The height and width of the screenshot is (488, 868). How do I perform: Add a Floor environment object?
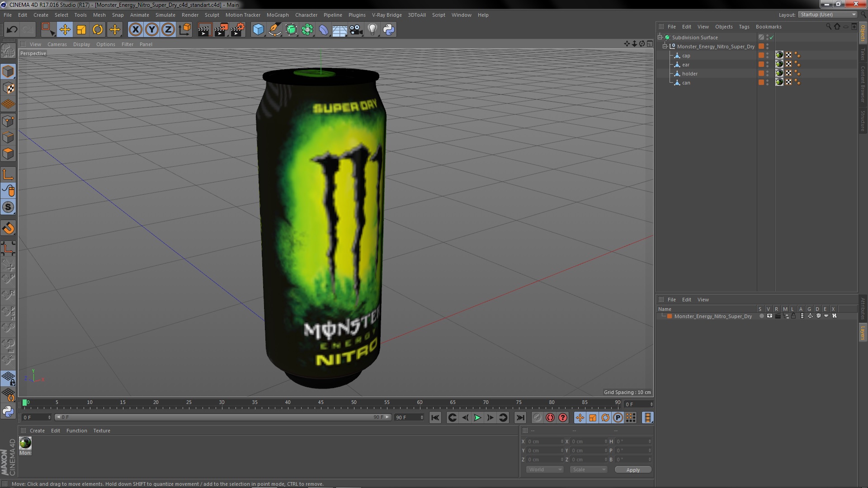click(x=340, y=30)
